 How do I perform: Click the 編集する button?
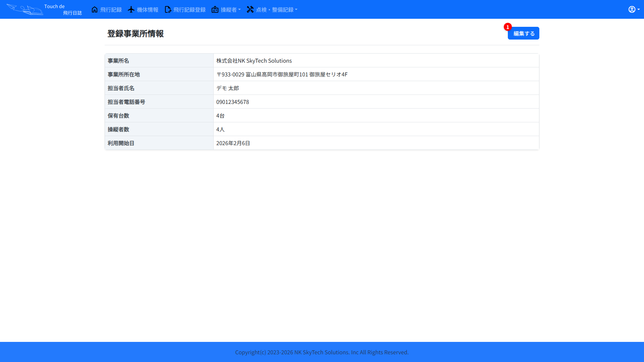coord(523,33)
